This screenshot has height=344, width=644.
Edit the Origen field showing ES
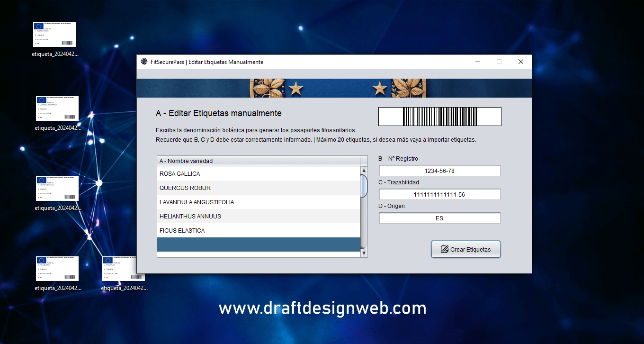439,218
